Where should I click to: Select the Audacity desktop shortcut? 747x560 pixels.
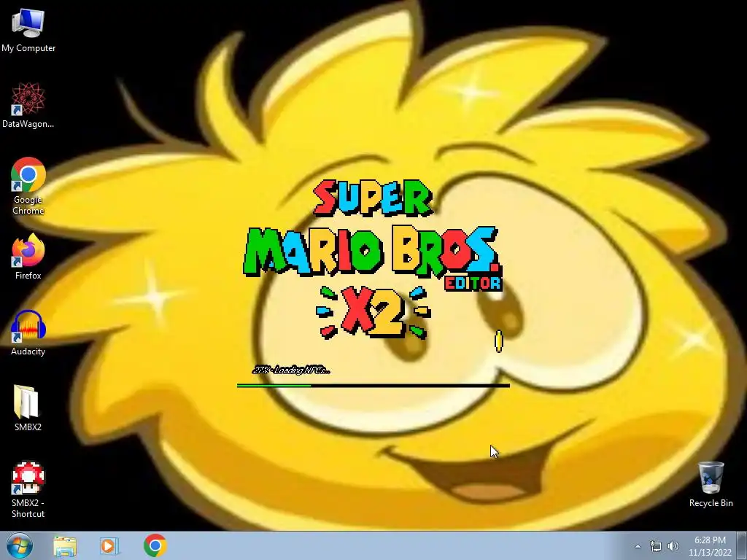tap(28, 332)
